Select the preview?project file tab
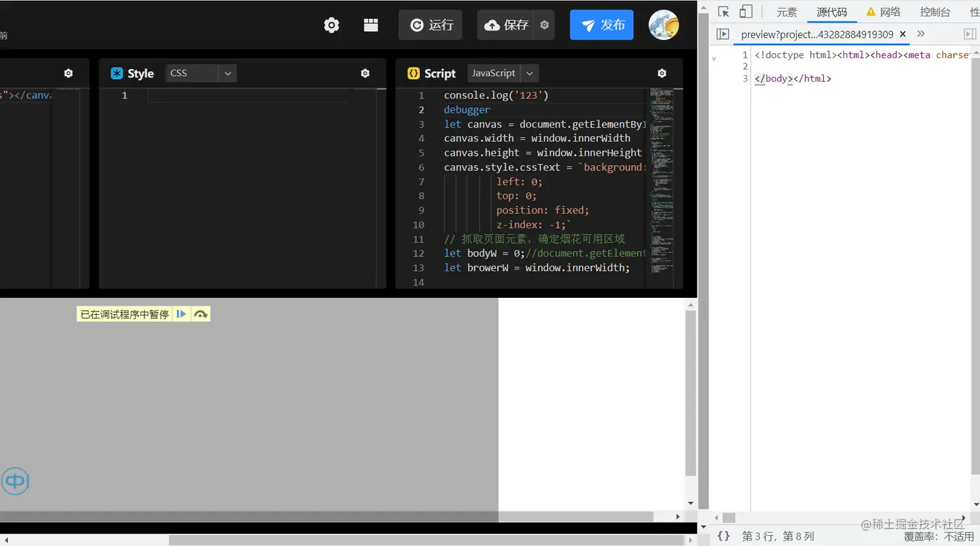The image size is (980, 546). [x=817, y=34]
